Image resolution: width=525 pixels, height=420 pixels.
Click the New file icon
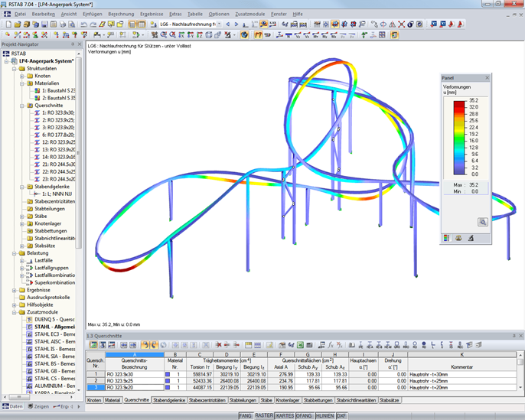tap(8, 24)
